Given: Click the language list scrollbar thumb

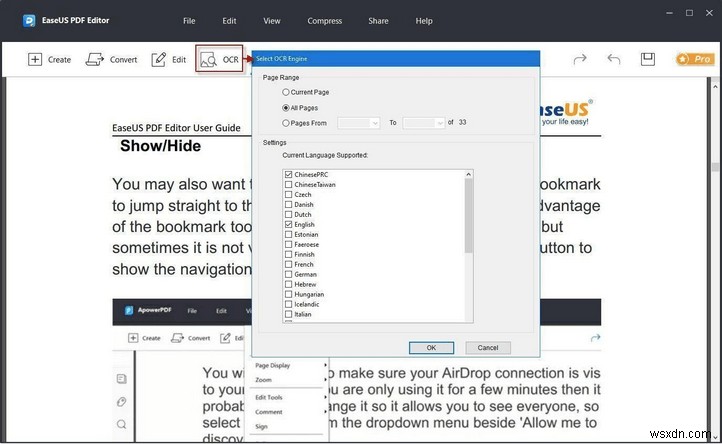Looking at the screenshot, I should coord(468,216).
